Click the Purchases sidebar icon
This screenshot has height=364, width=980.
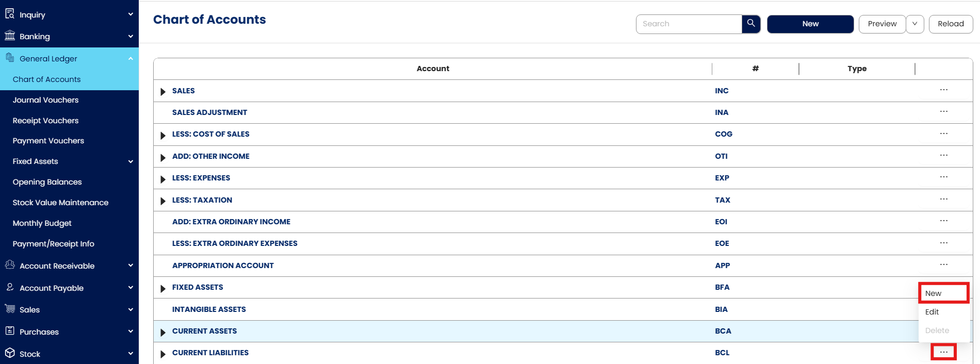coord(10,331)
